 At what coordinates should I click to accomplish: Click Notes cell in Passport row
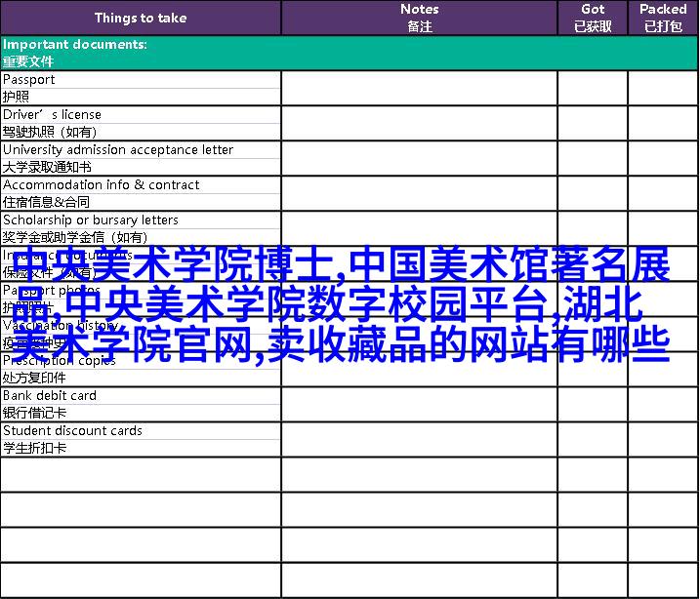(x=419, y=88)
